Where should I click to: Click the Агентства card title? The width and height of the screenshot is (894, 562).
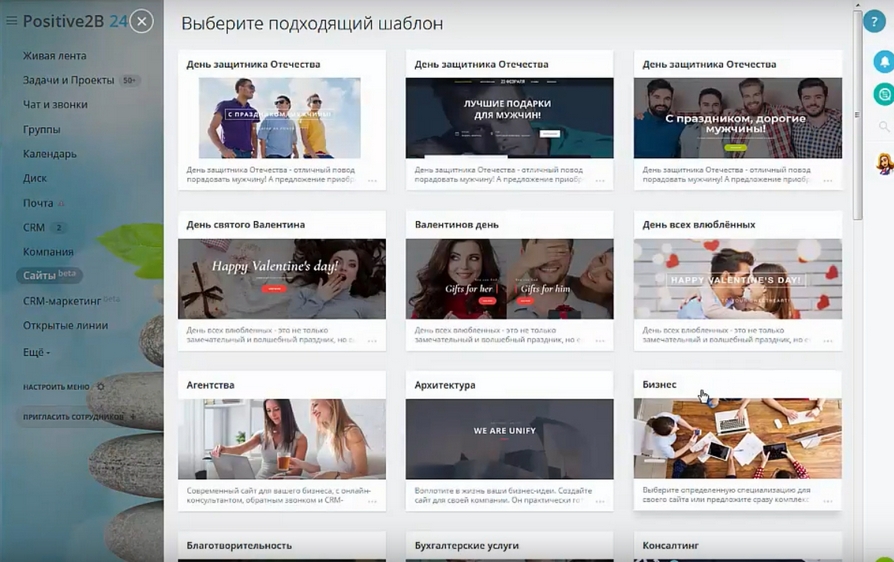210,385
